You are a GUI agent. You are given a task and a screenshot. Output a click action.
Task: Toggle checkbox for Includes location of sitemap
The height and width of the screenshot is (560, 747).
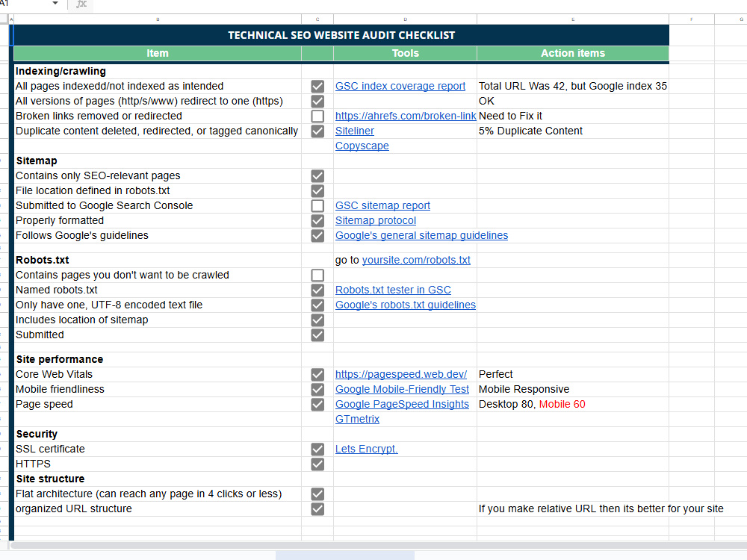[x=317, y=320]
